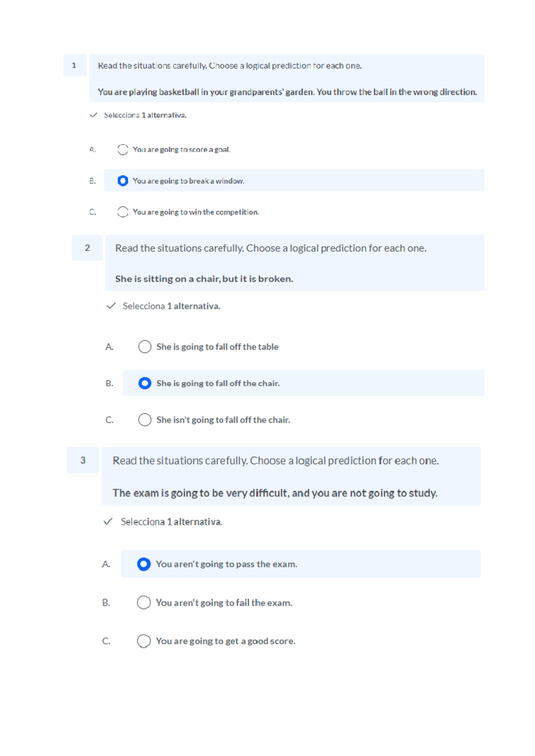535x756 pixels.
Task: Select 'She is going to fall off the table'
Action: [144, 347]
